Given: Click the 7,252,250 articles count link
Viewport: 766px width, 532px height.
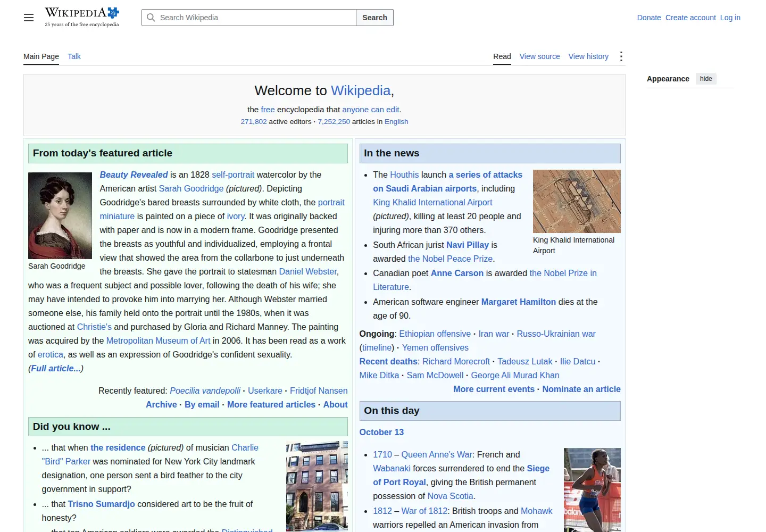Looking at the screenshot, I should coord(334,121).
